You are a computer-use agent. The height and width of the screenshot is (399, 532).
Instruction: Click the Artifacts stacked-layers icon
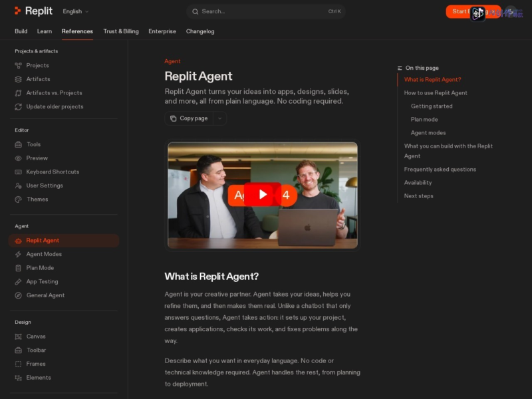pyautogui.click(x=19, y=79)
